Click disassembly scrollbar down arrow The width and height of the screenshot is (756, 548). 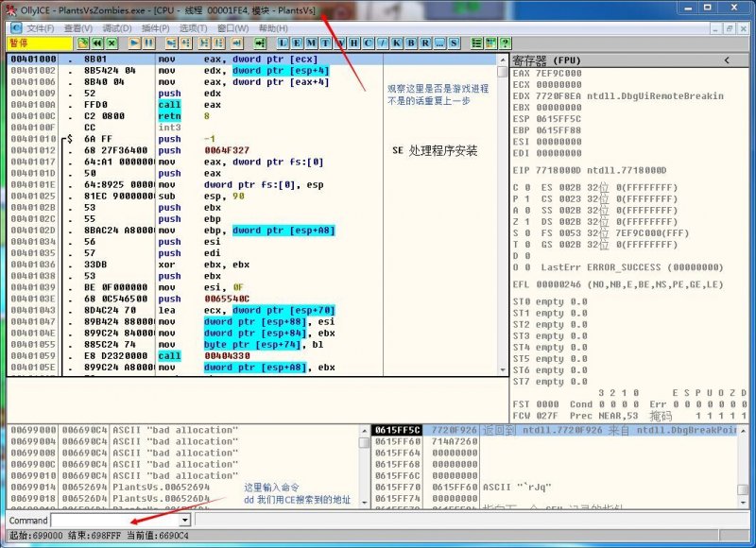[x=503, y=370]
